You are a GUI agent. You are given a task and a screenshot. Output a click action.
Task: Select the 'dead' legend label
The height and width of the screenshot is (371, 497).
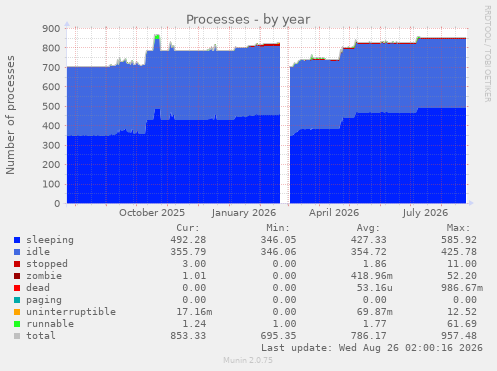pyautogui.click(x=38, y=288)
